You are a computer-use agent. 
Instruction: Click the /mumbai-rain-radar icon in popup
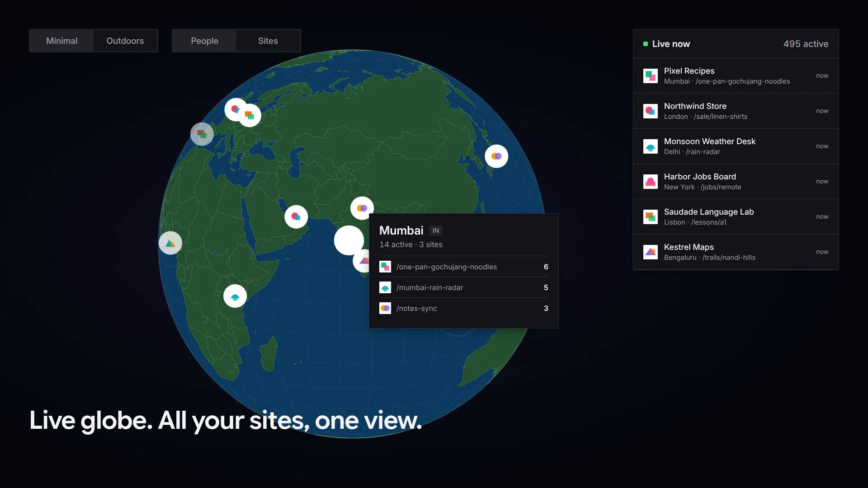(x=385, y=288)
